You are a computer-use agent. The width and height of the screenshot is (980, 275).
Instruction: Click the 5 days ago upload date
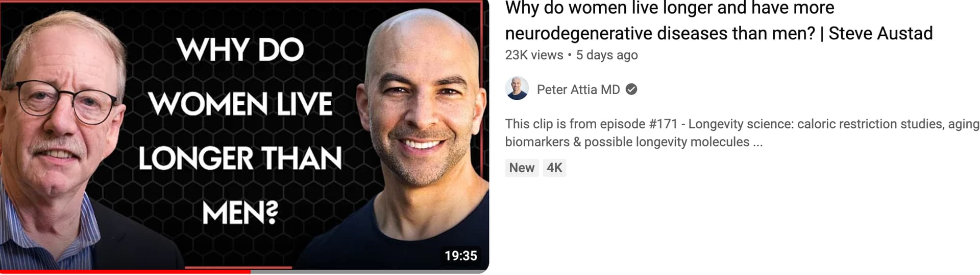[x=607, y=55]
